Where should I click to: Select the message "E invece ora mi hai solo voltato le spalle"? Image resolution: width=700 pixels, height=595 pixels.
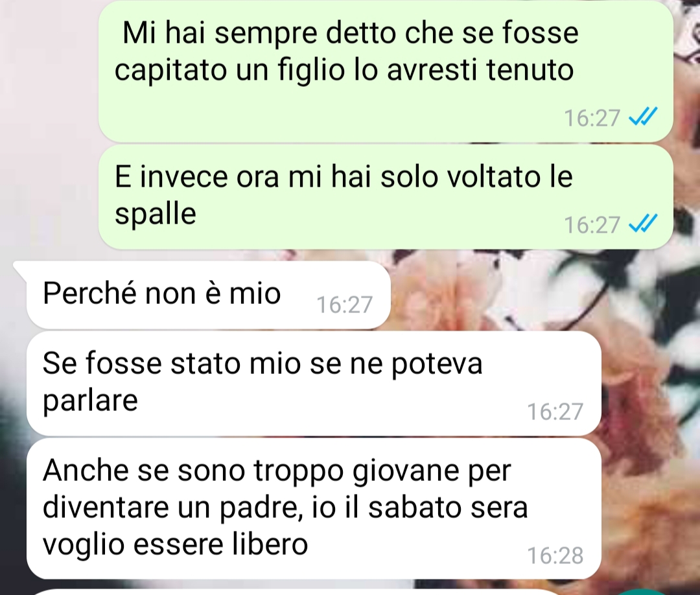coord(386,196)
